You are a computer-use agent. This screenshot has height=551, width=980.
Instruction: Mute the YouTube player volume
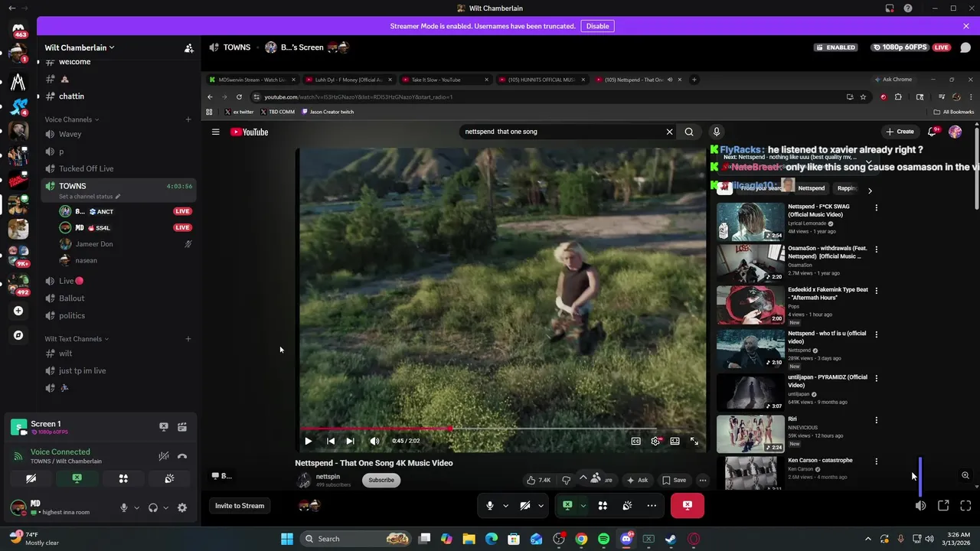click(374, 441)
